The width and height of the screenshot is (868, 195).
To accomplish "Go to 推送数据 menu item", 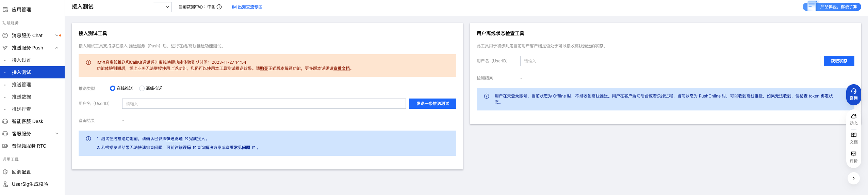I will (21, 97).
